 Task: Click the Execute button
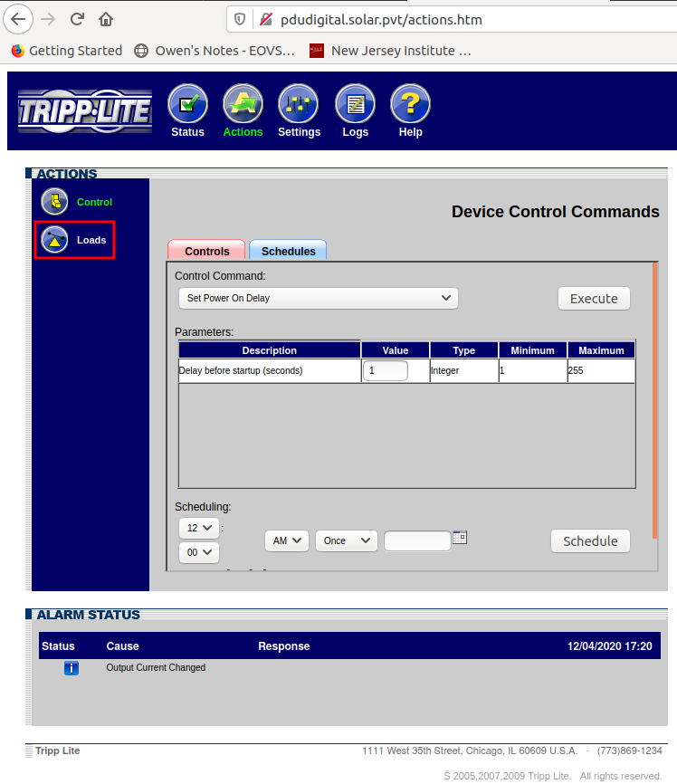click(594, 299)
